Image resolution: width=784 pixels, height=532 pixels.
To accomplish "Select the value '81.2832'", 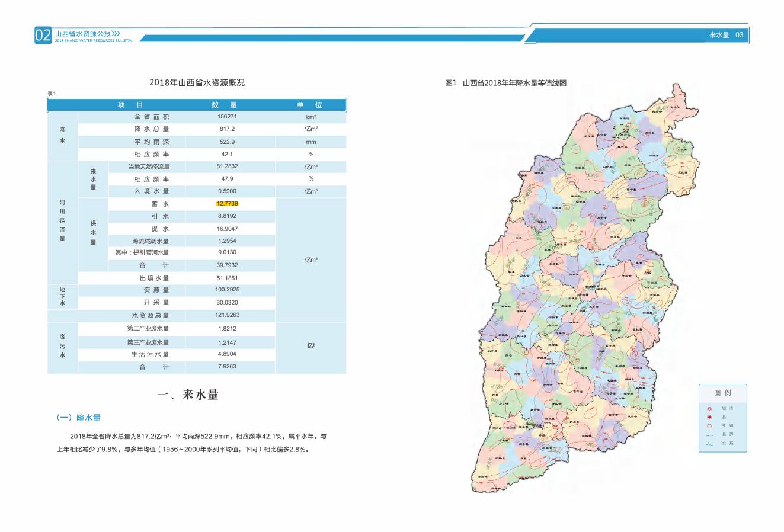I will coord(227,166).
